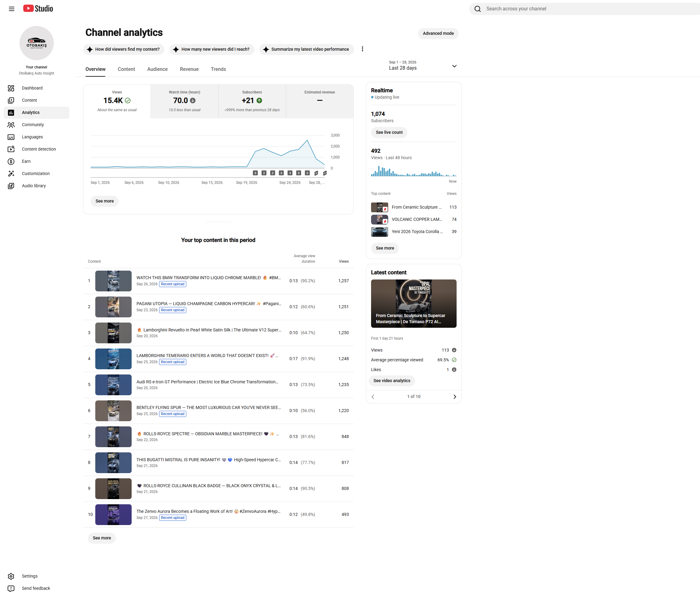Open the Audio library

(x=36, y=186)
